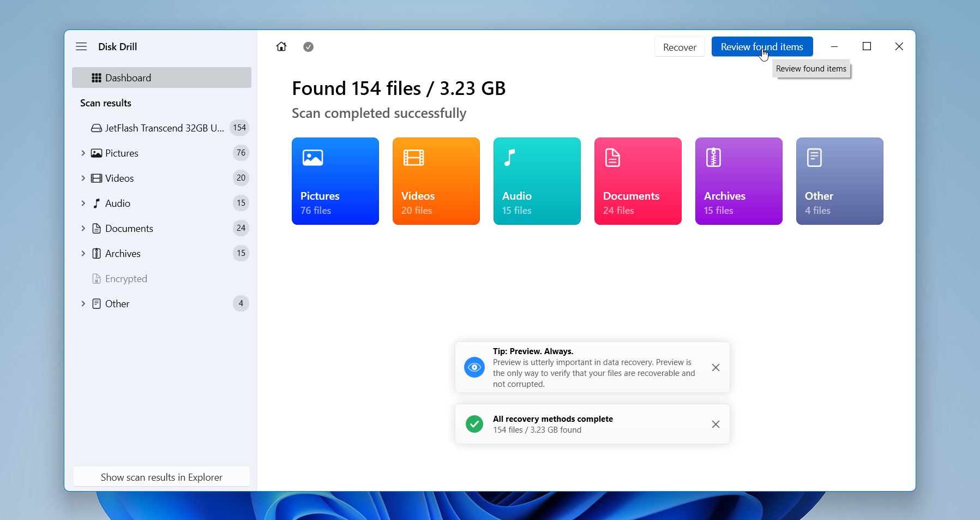Expand the Documents tree node

click(83, 229)
